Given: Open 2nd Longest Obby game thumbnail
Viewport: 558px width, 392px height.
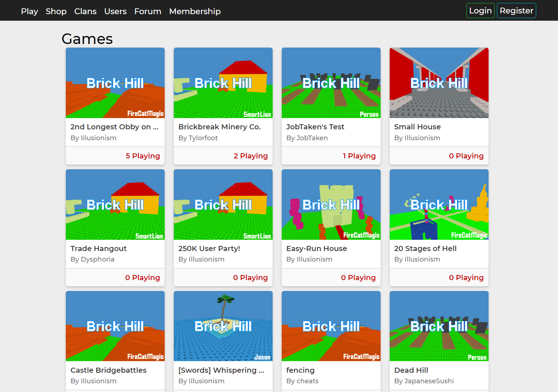Looking at the screenshot, I should pos(115,83).
